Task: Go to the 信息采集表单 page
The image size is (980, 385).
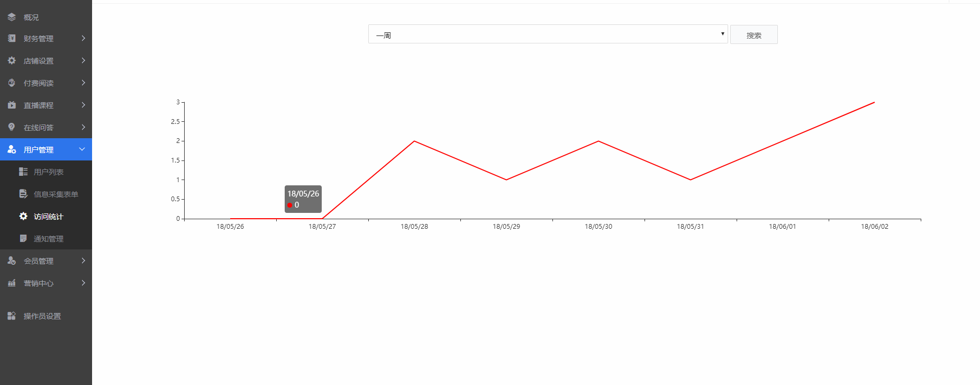Action: pos(46,194)
